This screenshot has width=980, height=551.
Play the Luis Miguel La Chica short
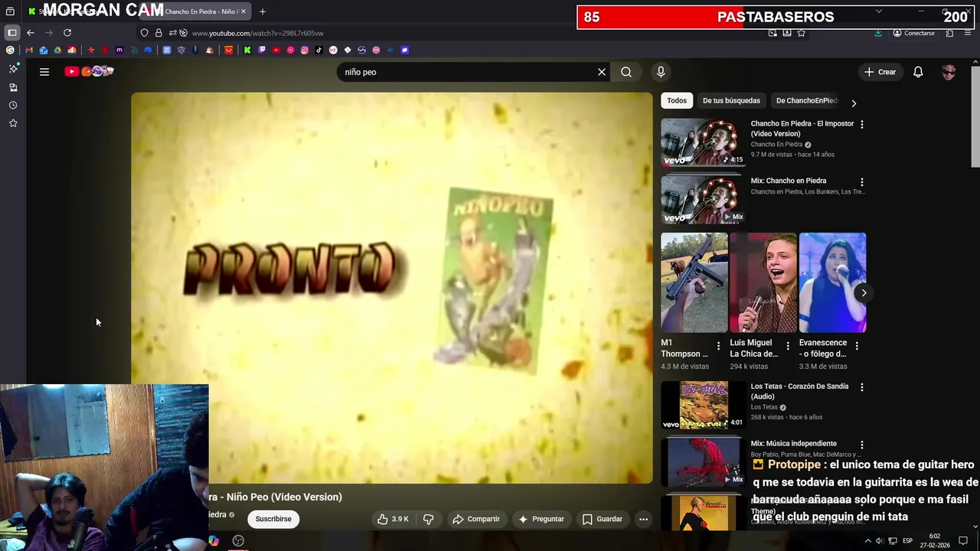click(x=763, y=282)
